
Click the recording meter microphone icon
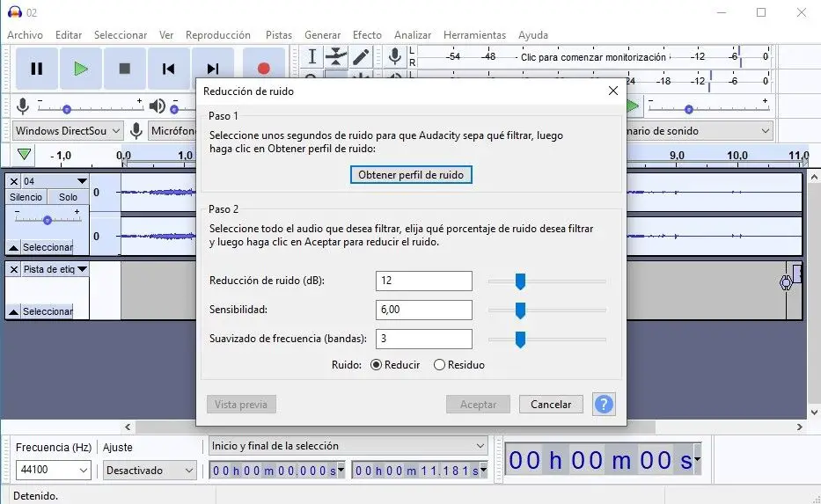coord(395,56)
